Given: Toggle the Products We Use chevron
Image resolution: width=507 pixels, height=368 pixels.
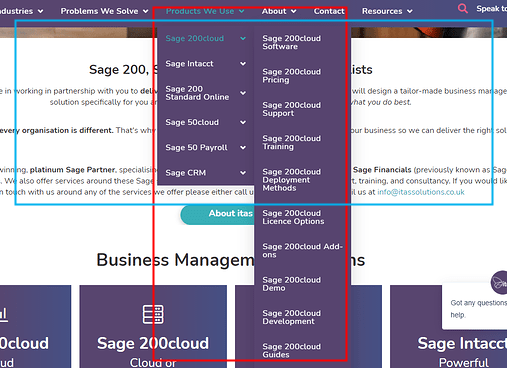Looking at the screenshot, I should (242, 11).
